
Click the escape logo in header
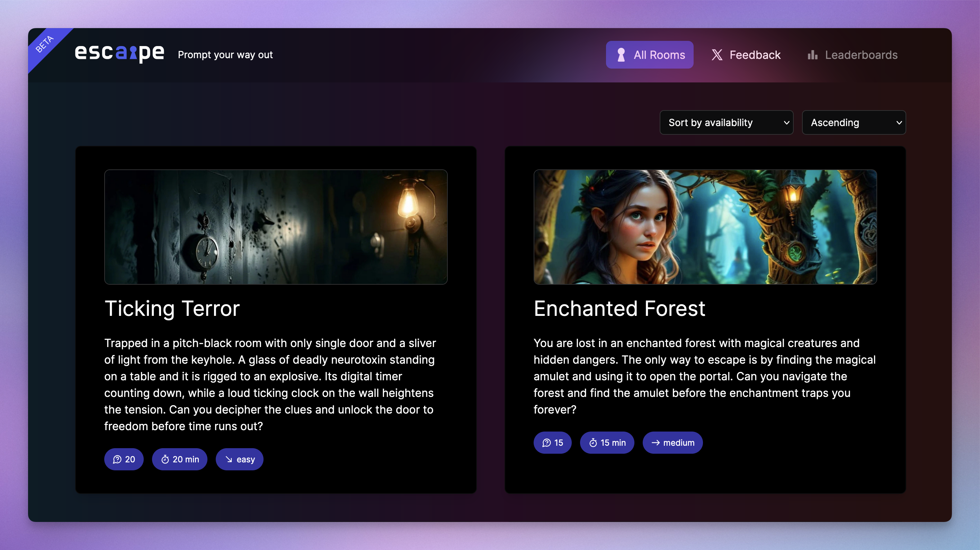(119, 53)
